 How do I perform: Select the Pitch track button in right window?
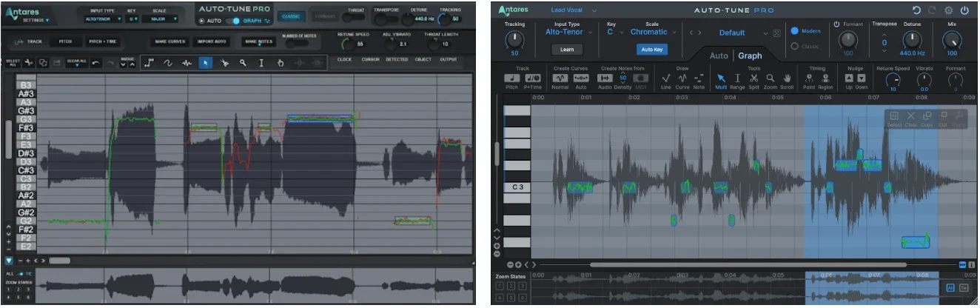pos(511,78)
